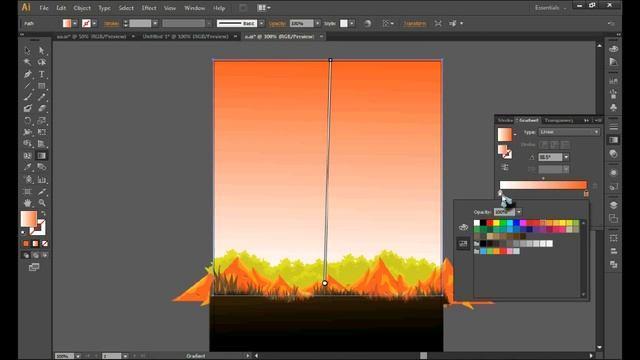The image size is (640, 360).
Task: Set toolbox paint mode to None
Action: tap(44, 244)
